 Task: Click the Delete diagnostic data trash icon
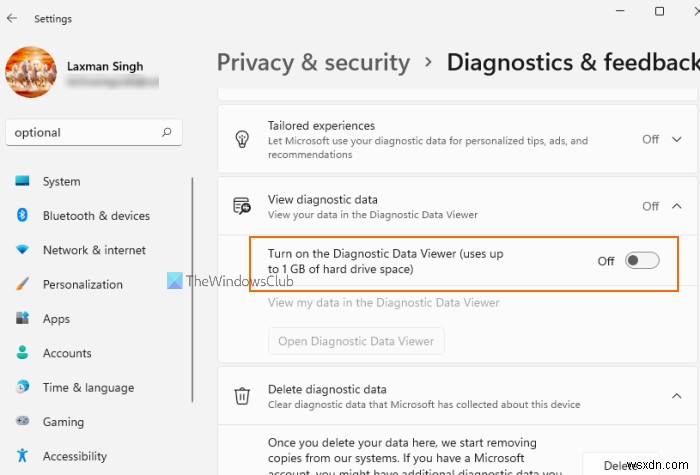[242, 396]
